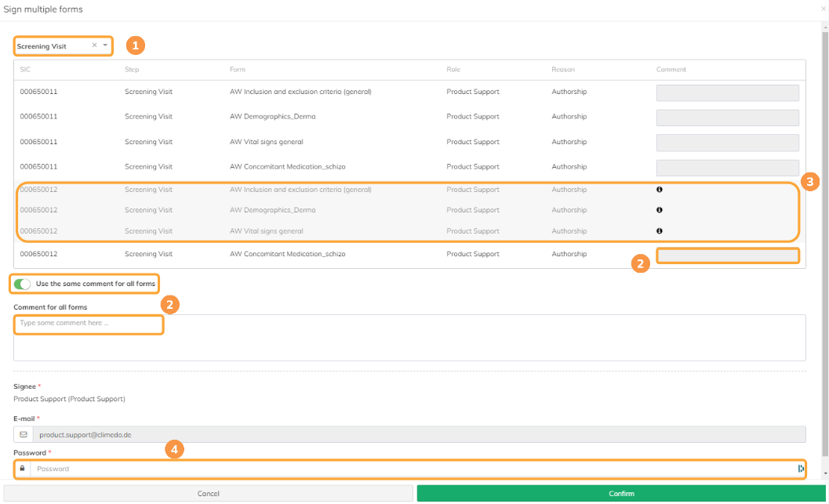
Task: Toggle Use the same comment for all forms
Action: [x=22, y=285]
